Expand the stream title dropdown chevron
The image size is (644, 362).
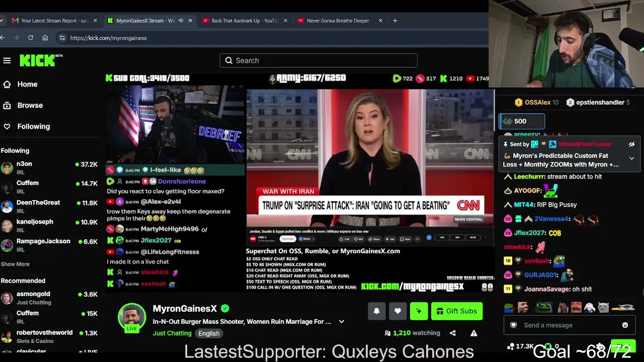click(341, 322)
